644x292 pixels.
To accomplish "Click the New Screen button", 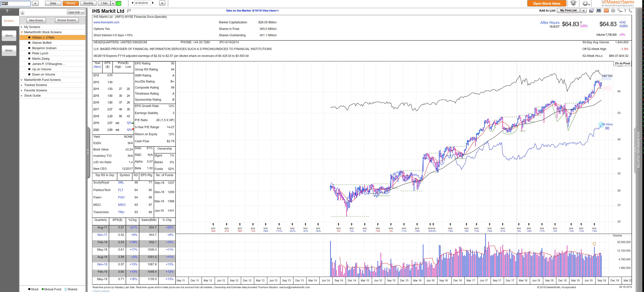I will pyautogui.click(x=36, y=20).
